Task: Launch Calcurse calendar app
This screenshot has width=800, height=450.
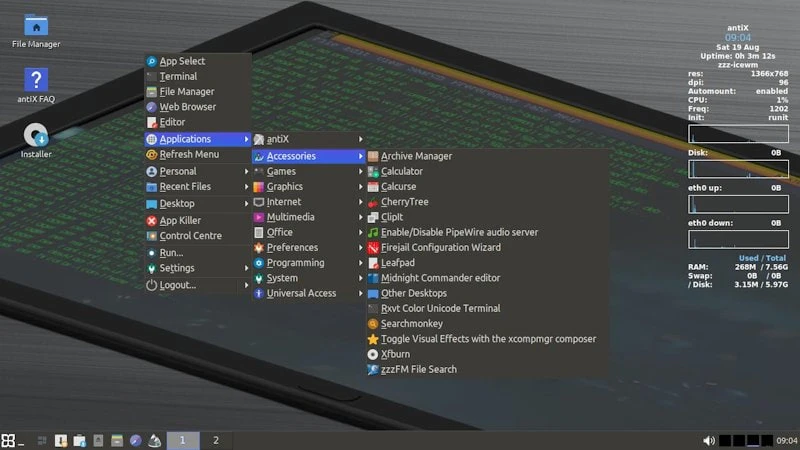Action: 487,187
